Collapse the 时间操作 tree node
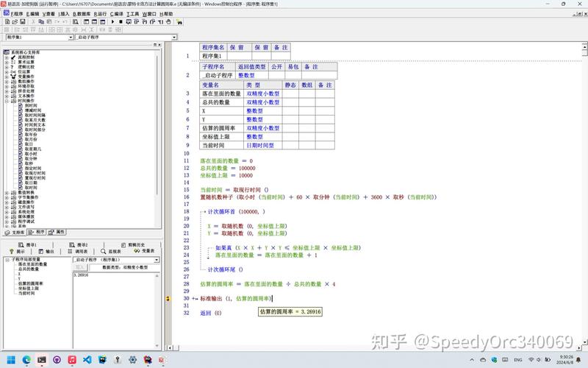The height and width of the screenshot is (368, 588). 7,101
